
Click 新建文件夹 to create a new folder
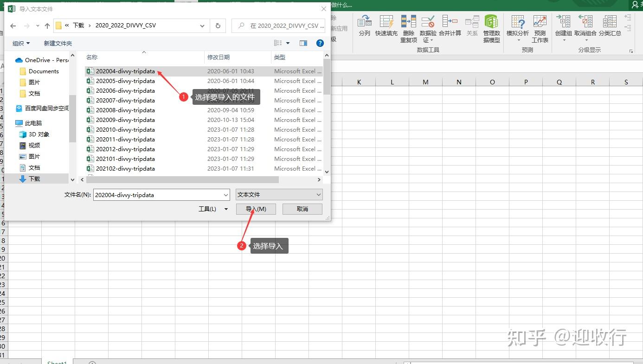(x=58, y=43)
